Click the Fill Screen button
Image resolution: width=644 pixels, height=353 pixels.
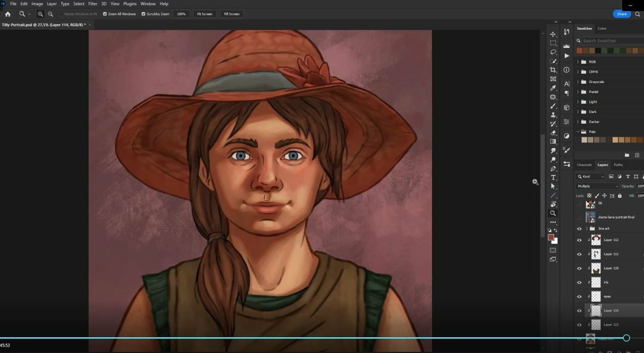[231, 14]
